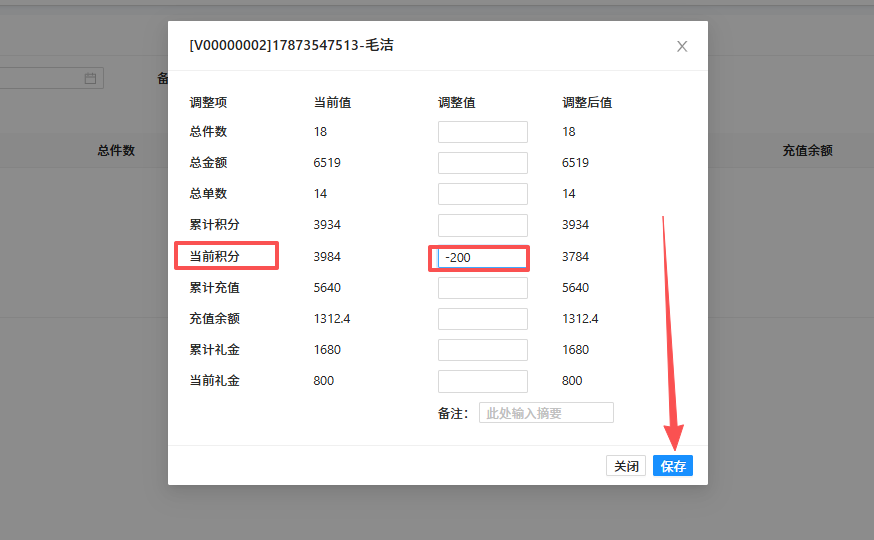Click the 保存 save button
The image size is (874, 540).
click(x=673, y=466)
